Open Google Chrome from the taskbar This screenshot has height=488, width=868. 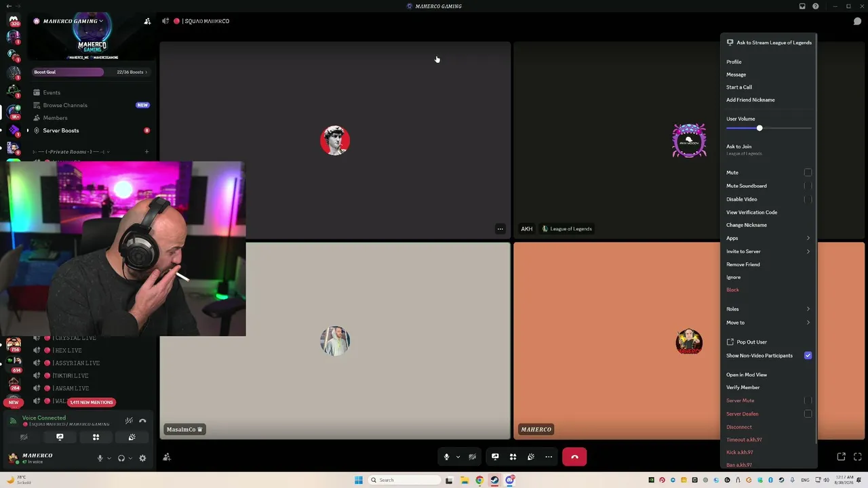point(479,480)
